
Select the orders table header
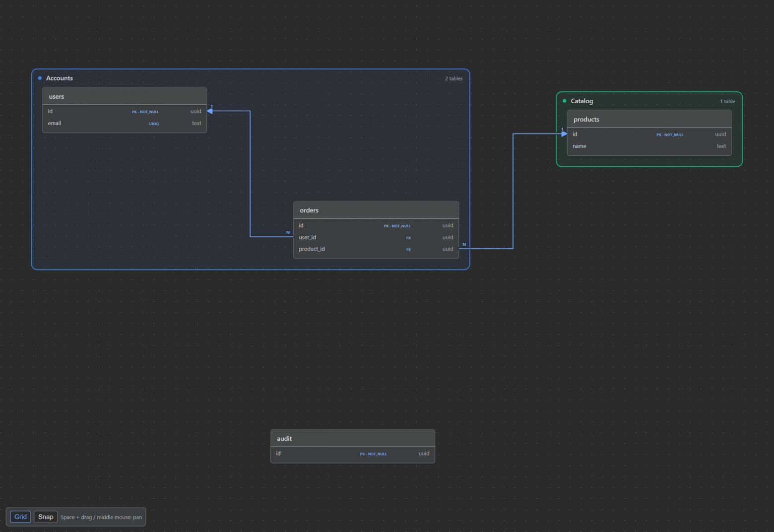click(x=376, y=210)
